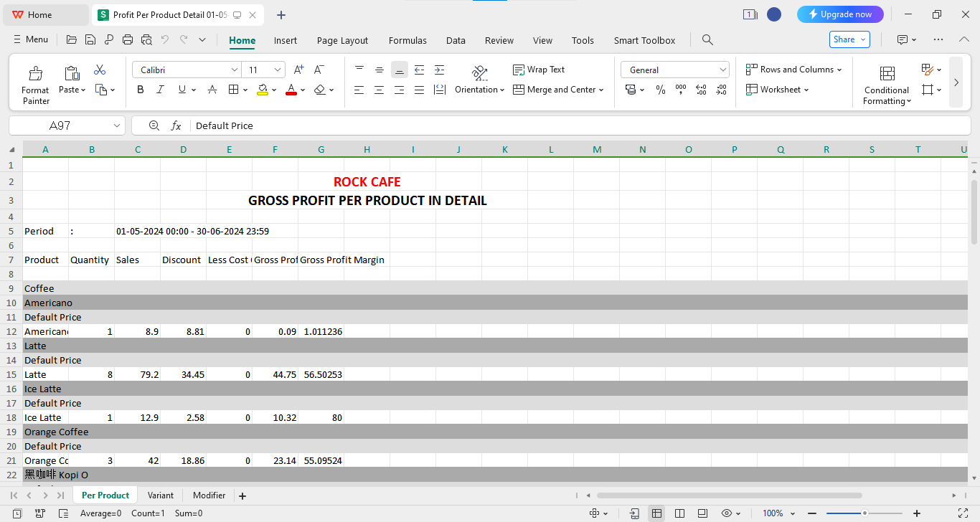Switch to the Data ribbon tab
This screenshot has height=522, width=980.
click(456, 40)
